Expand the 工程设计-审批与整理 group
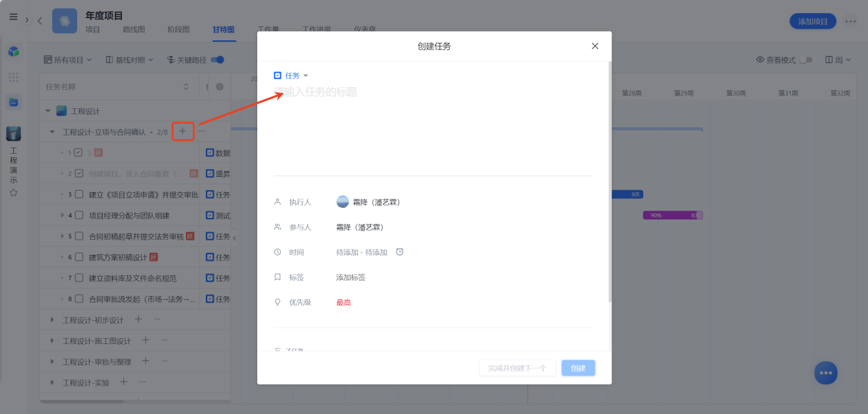This screenshot has height=414, width=868. click(53, 361)
